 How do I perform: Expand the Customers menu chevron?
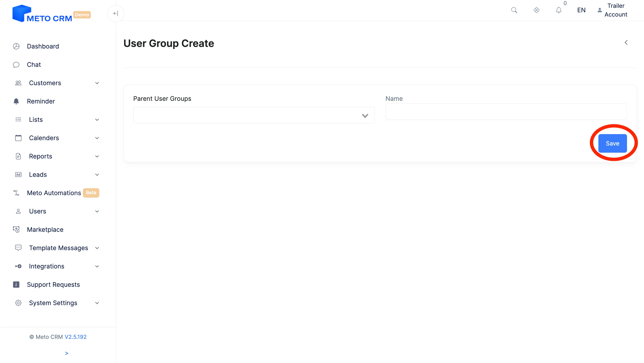click(97, 83)
